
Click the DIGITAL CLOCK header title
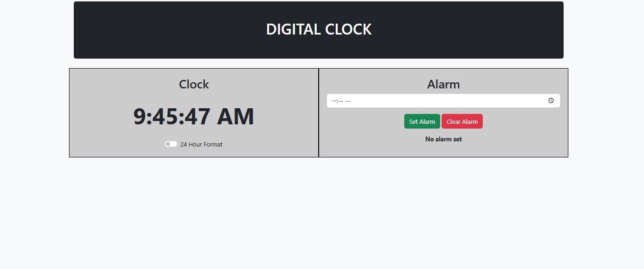319,29
